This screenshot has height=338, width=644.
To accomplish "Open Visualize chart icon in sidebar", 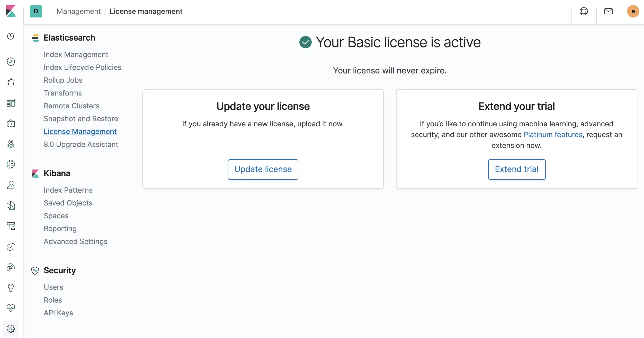I will (x=11, y=82).
